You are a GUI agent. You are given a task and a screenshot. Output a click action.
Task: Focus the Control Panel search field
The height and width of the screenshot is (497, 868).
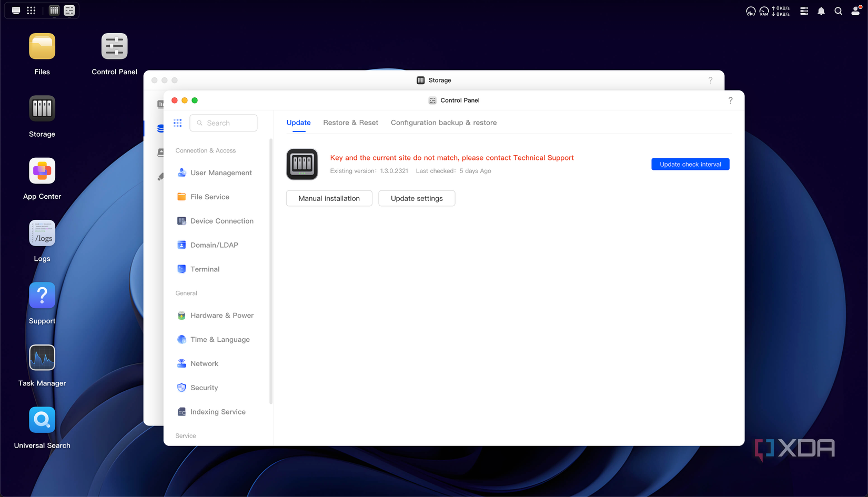pyautogui.click(x=224, y=123)
